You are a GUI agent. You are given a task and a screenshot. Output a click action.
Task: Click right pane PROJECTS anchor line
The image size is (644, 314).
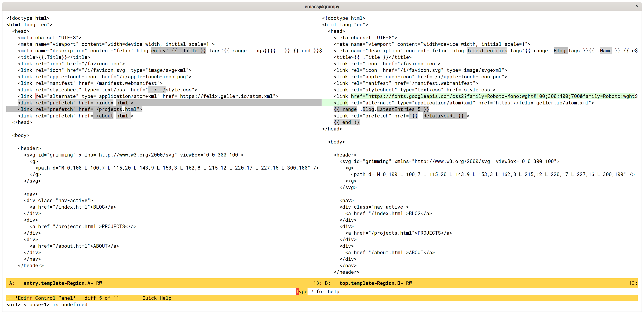click(x=399, y=233)
